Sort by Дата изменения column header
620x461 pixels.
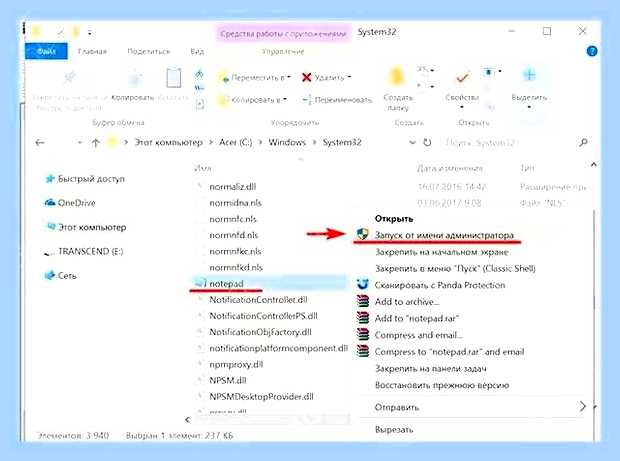[450, 168]
